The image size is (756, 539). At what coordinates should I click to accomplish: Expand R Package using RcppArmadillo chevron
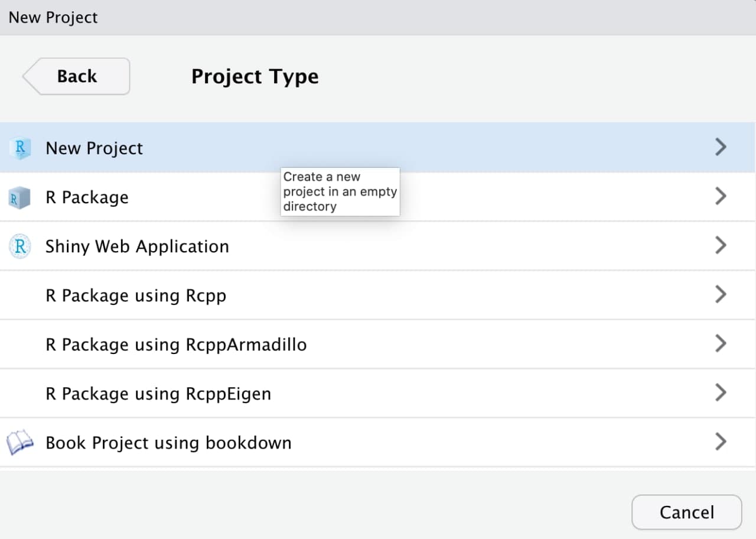(x=721, y=343)
